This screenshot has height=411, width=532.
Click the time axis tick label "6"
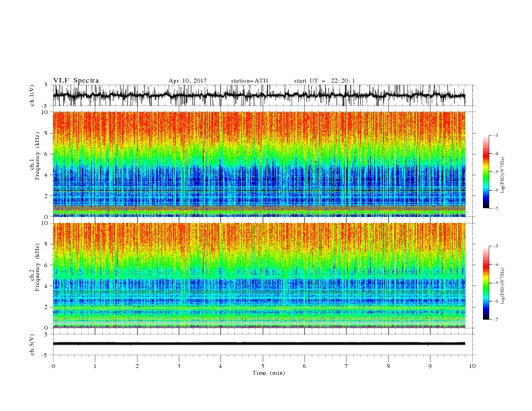[x=304, y=366]
